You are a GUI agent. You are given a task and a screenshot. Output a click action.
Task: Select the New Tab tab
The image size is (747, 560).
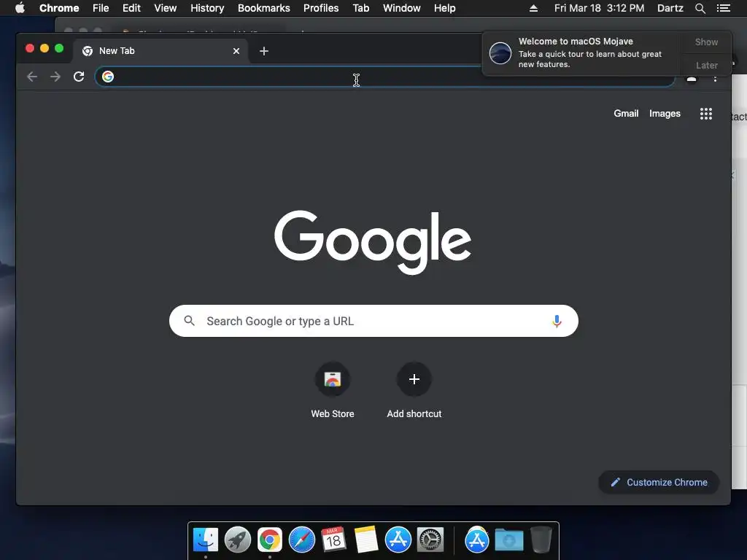[160, 51]
